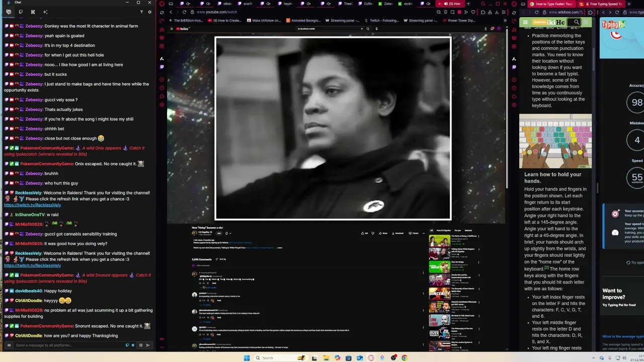This screenshot has width=644, height=362.
Task: Open chat settings gear icon
Action: pyautogui.click(x=149, y=12)
